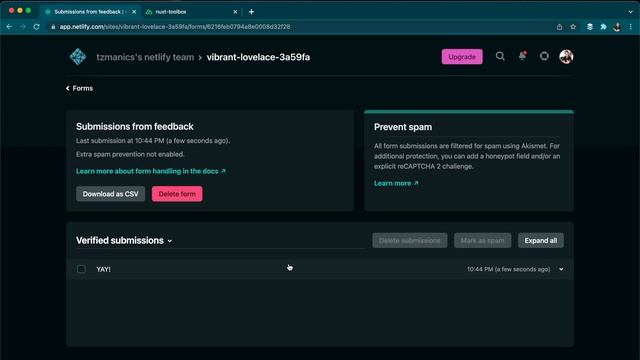This screenshot has height=360, width=640.
Task: Click the macOS yellow minimize button
Action: 20,10
